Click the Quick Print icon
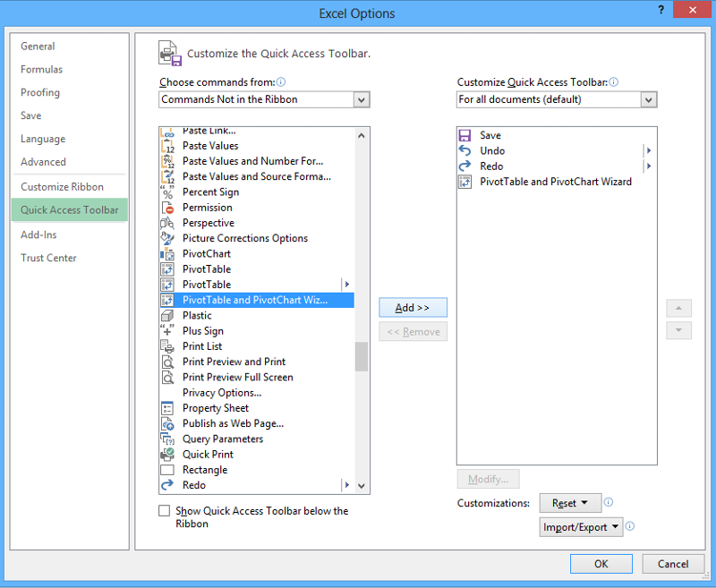The width and height of the screenshot is (716, 588). [x=167, y=455]
